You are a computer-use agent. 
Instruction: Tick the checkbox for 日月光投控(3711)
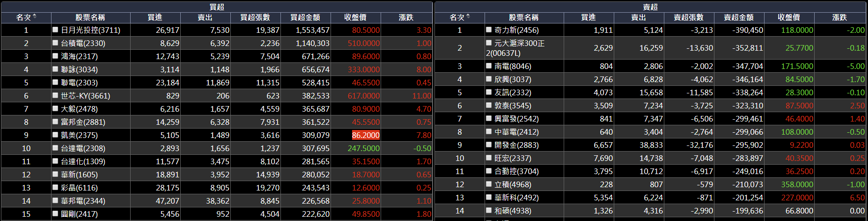coord(55,30)
